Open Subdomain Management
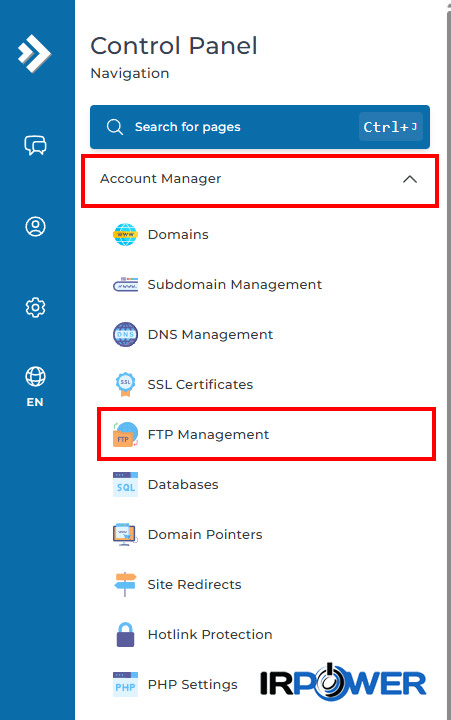 coord(234,285)
